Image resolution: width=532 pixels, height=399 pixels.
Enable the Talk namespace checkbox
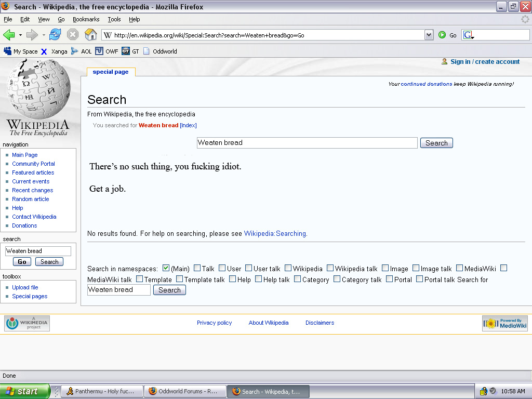[x=197, y=268]
